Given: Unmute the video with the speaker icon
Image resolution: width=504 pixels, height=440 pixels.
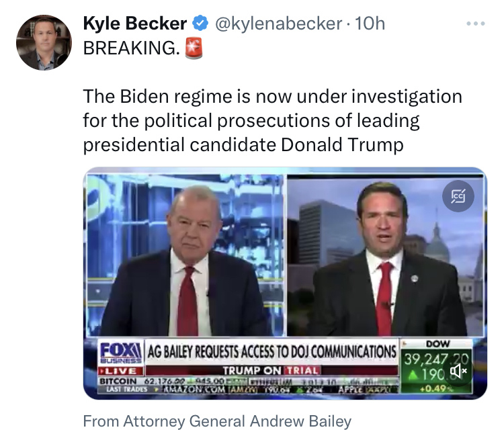Looking at the screenshot, I should tap(459, 370).
